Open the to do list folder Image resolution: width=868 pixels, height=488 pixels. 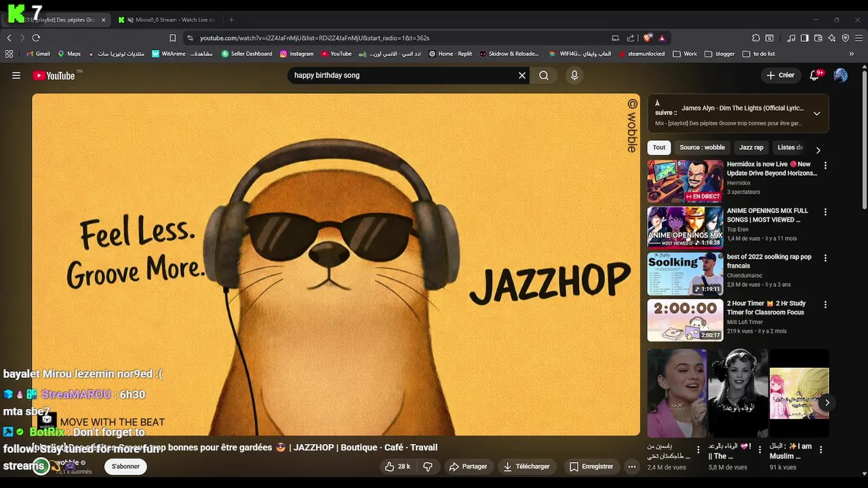coord(759,54)
